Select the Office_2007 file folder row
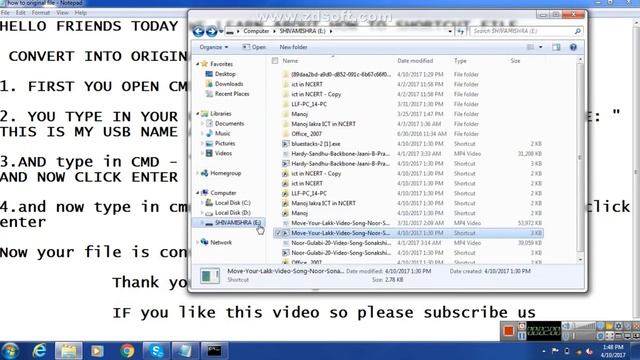This screenshot has width=640, height=360. 408,134
